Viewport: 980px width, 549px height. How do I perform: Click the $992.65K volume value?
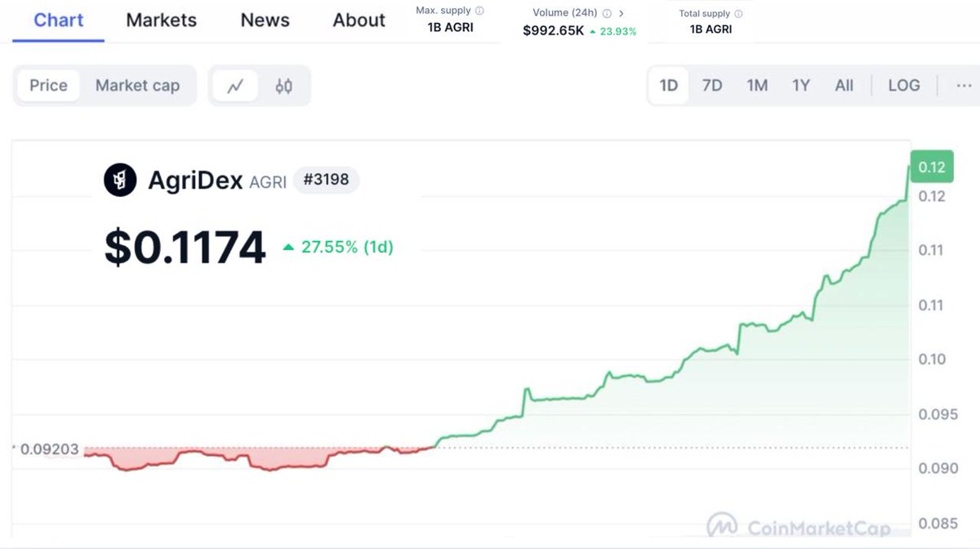[553, 31]
